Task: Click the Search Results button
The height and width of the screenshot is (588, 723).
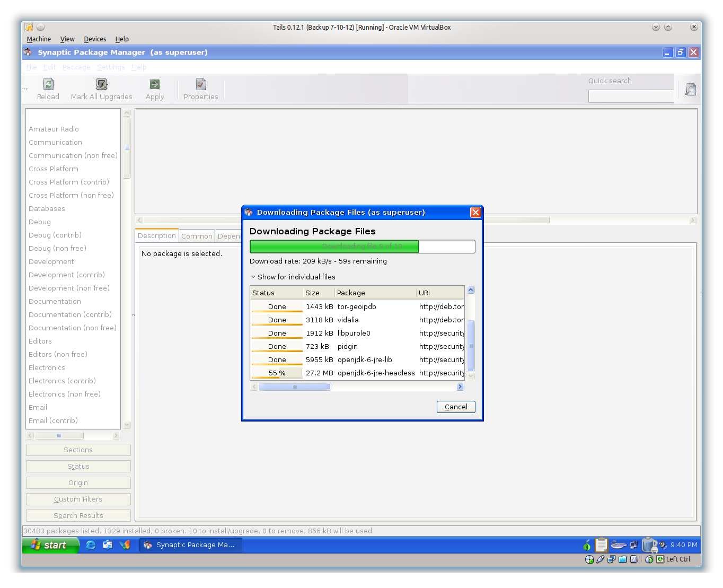Action: click(78, 516)
